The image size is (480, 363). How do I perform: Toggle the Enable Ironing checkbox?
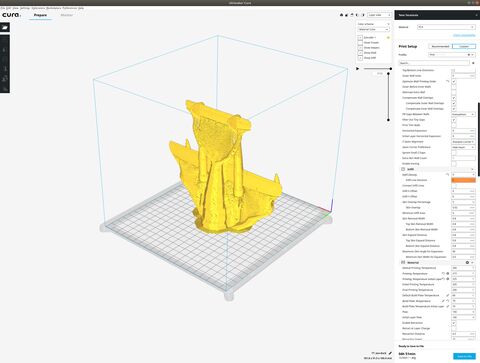click(x=454, y=164)
